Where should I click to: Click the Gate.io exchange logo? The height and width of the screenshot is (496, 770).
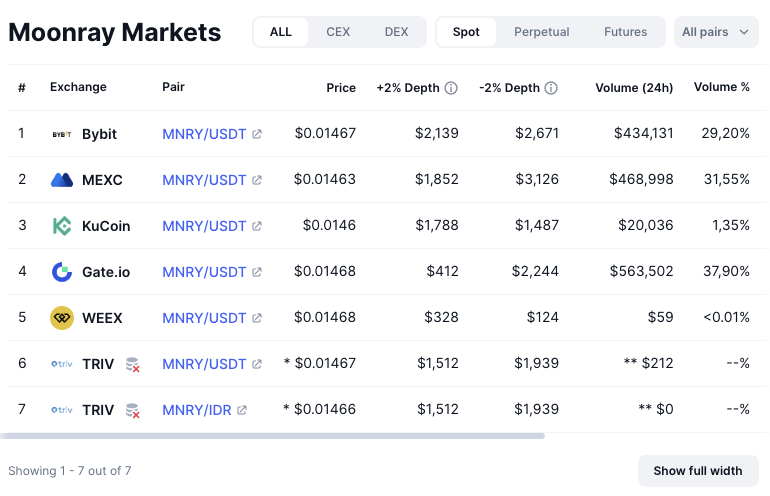pos(62,272)
